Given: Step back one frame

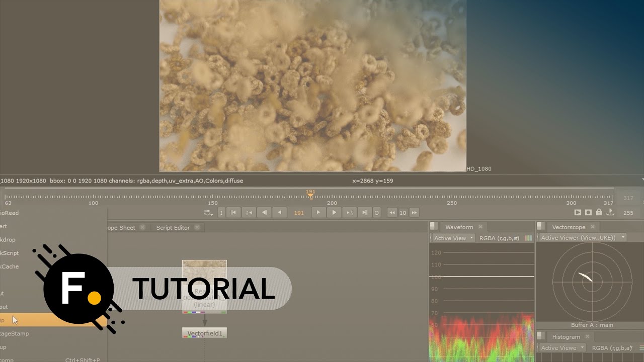Looking at the screenshot, I should pyautogui.click(x=264, y=213).
